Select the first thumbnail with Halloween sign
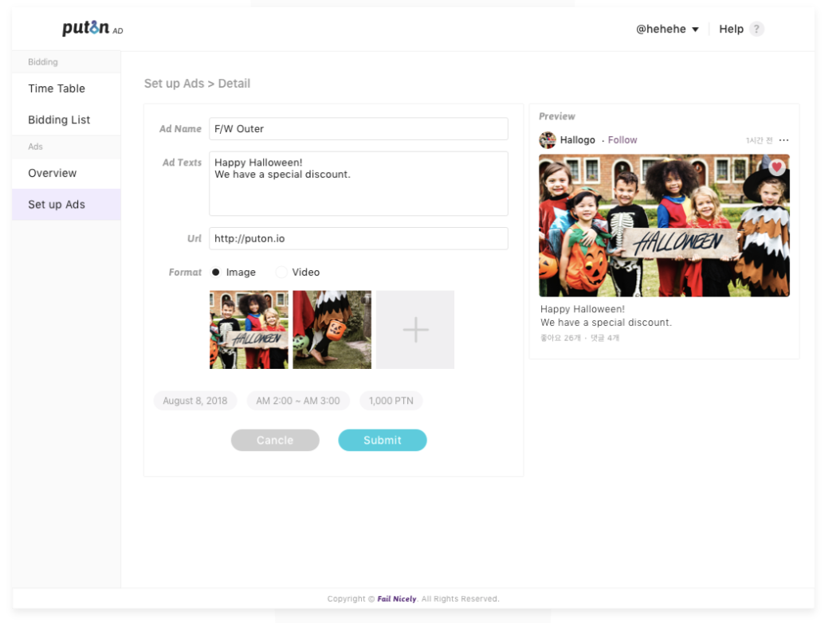This screenshot has width=840, height=623. (x=249, y=330)
